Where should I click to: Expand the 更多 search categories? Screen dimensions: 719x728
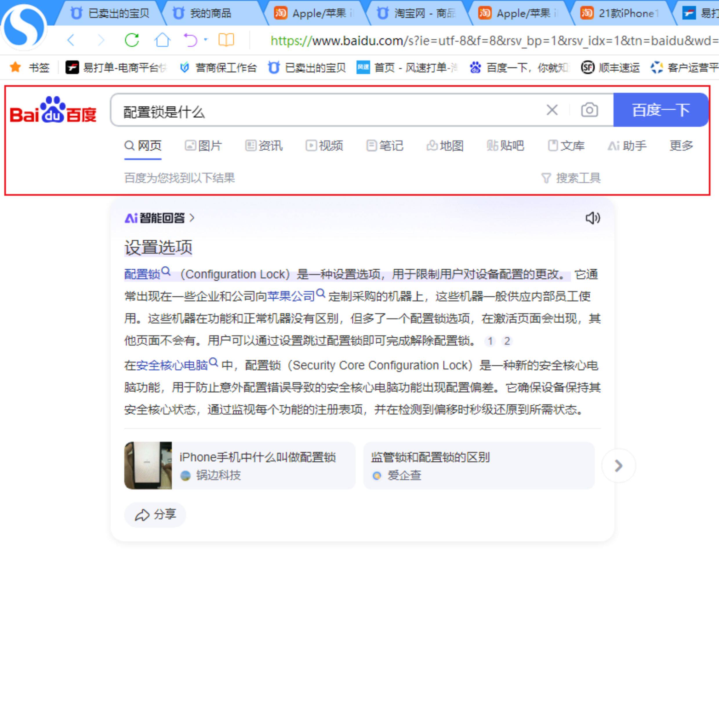click(681, 145)
